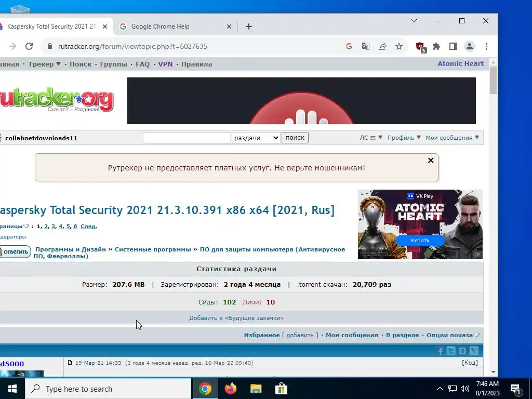Open the uBlock Origin extension icon
The width and height of the screenshot is (532, 399).
[421, 47]
